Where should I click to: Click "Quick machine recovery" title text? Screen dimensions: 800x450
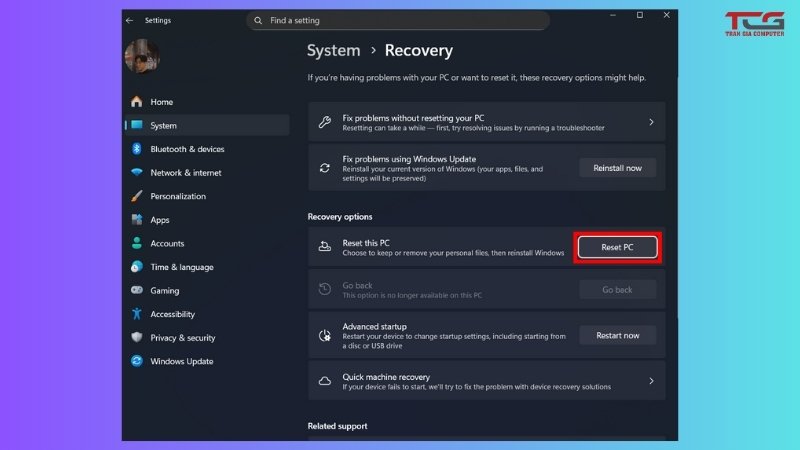386,377
